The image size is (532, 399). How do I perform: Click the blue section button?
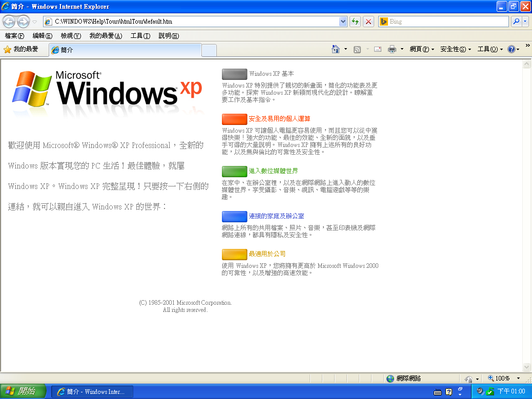coord(234,216)
